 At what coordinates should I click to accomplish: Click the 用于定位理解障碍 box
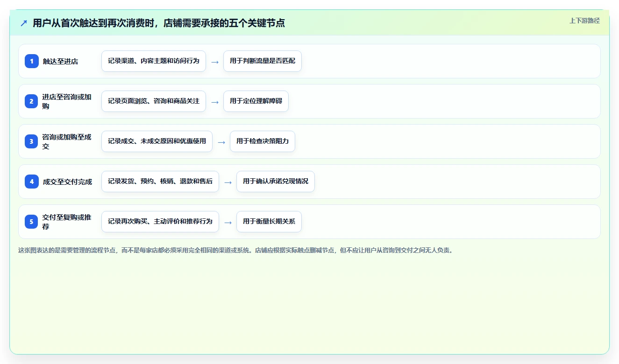pos(256,101)
